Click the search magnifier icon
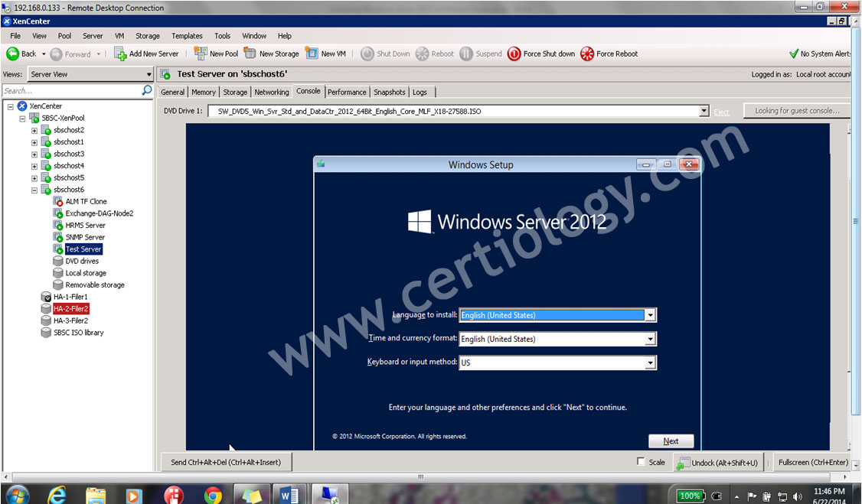The width and height of the screenshot is (862, 504). [x=147, y=90]
